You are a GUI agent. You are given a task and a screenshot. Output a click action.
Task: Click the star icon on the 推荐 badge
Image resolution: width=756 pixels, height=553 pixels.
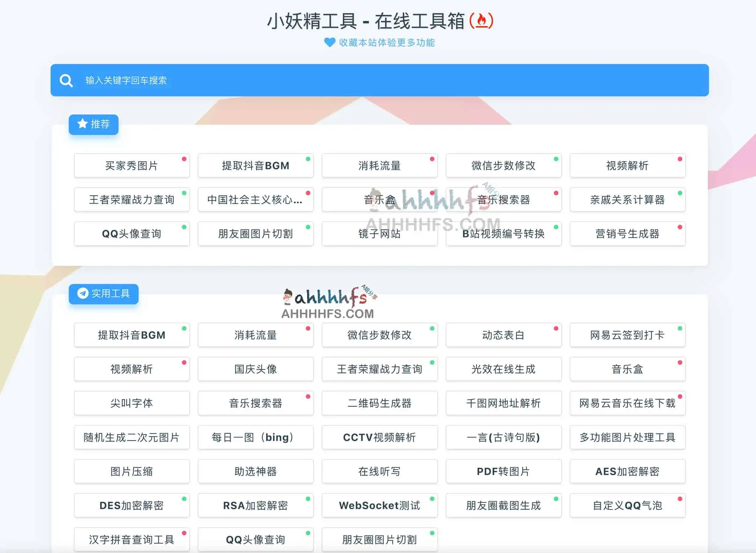click(82, 123)
